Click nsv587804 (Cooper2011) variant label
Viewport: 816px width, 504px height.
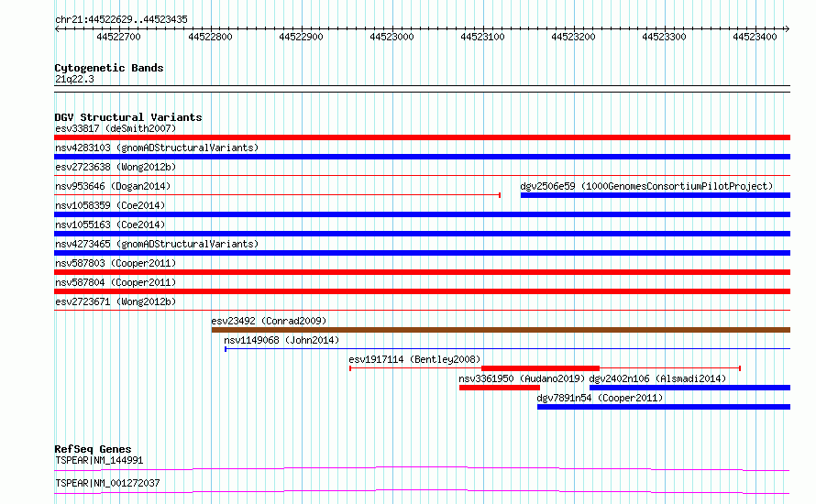[x=116, y=282]
